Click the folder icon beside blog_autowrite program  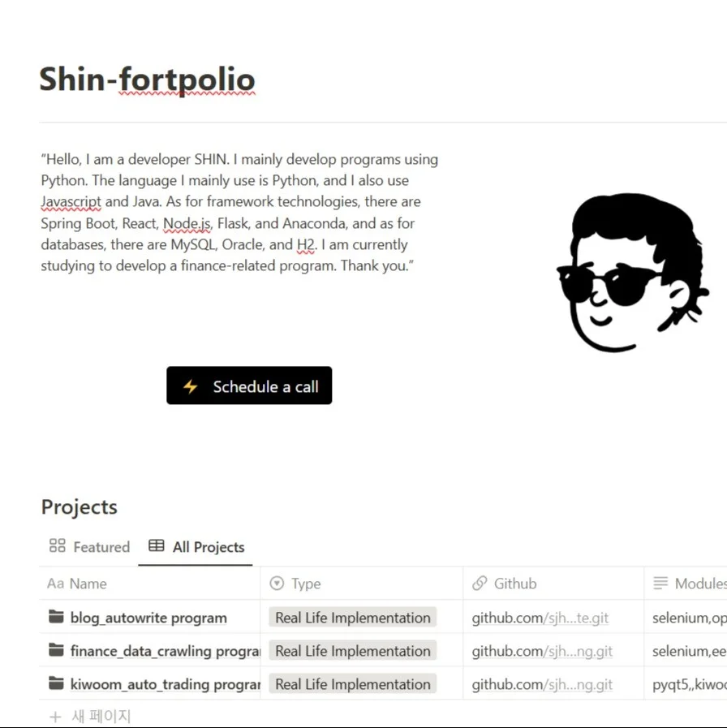56,618
